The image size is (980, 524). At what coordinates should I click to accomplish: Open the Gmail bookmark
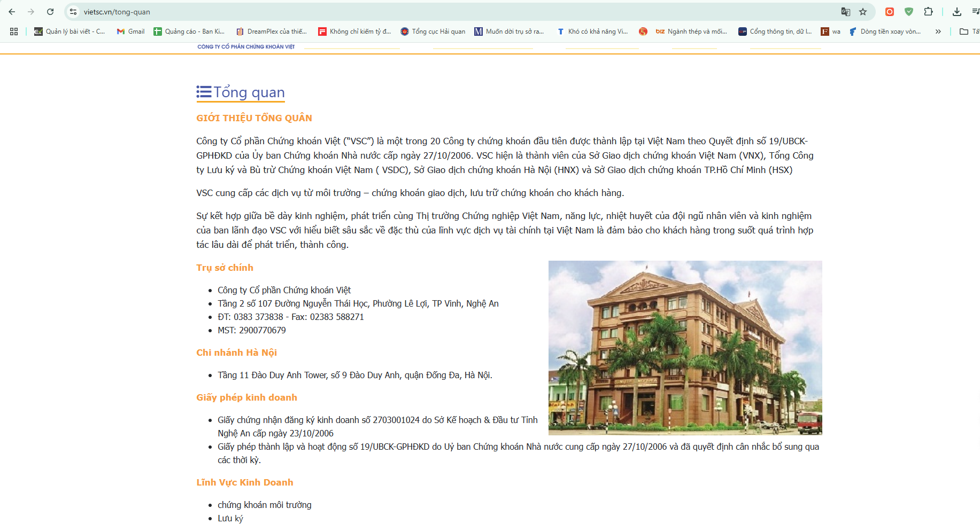(x=130, y=32)
